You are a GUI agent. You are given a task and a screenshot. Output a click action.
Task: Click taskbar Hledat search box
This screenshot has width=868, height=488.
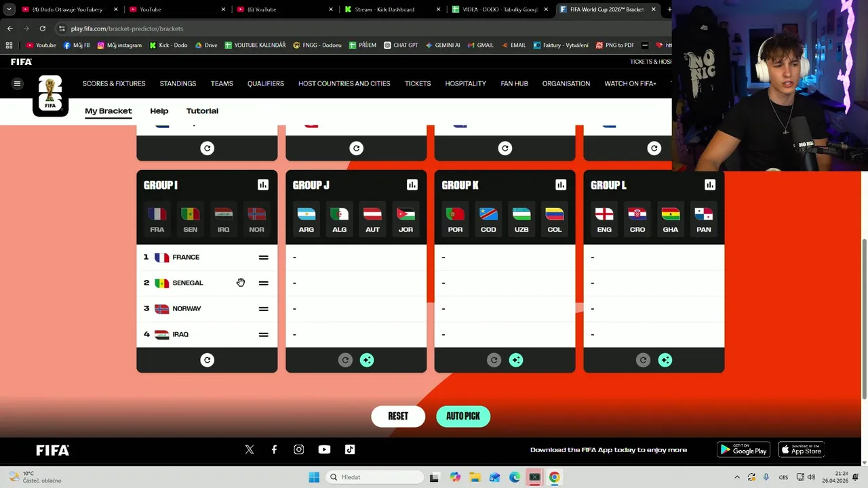373,477
